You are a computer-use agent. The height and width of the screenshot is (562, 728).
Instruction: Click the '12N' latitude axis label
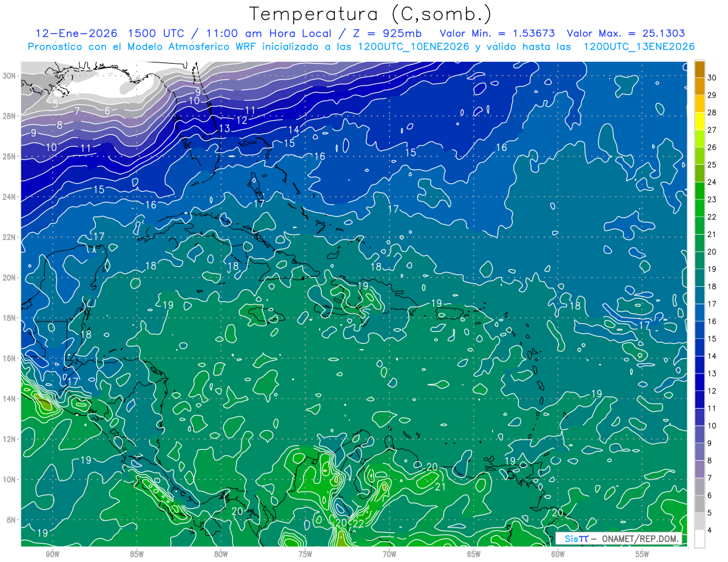pyautogui.click(x=9, y=439)
